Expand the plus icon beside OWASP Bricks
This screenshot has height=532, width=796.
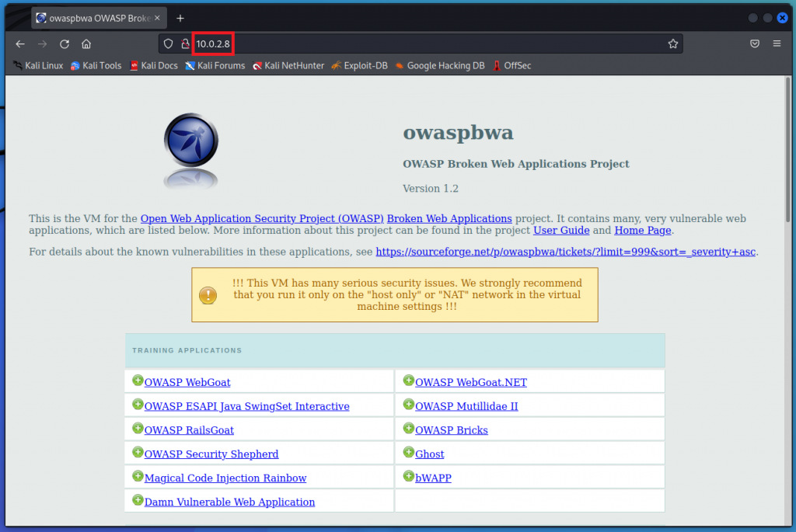click(x=408, y=428)
